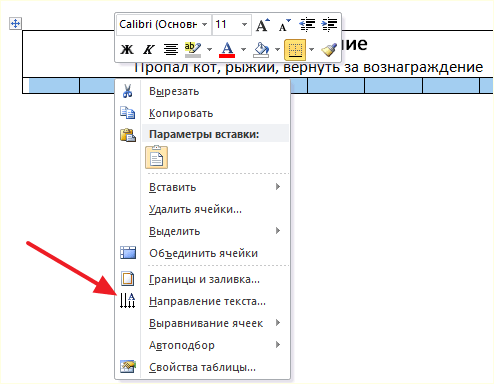494x384 pixels.
Task: Expand the arrow next to Автоподбор
Action: coord(278,345)
